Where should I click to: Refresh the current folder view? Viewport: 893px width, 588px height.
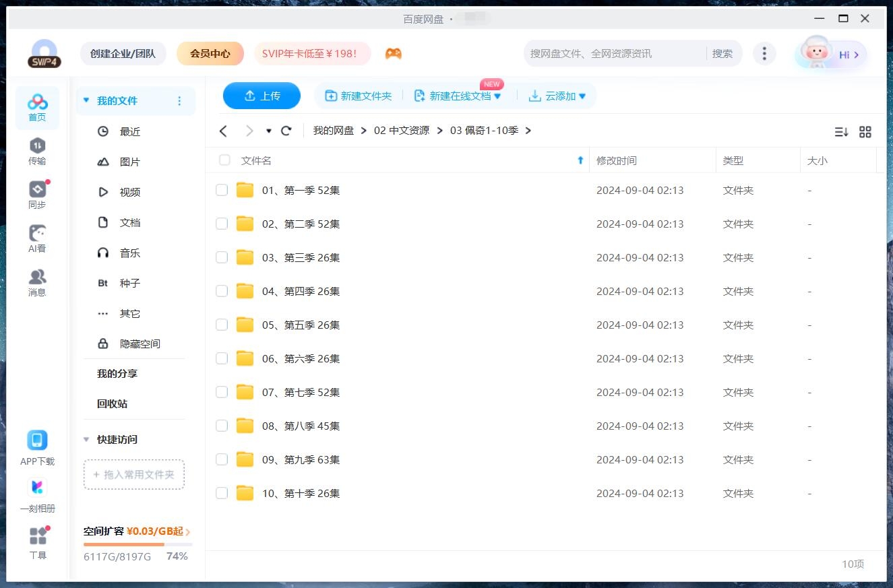click(286, 130)
